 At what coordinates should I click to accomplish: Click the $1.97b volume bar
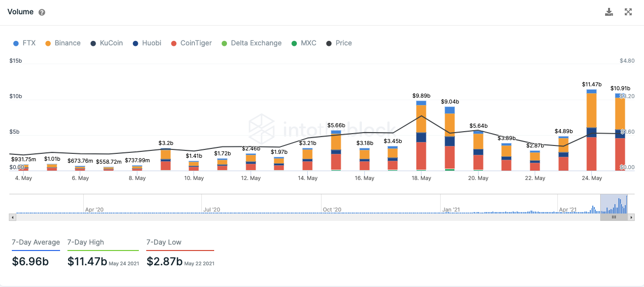click(279, 164)
